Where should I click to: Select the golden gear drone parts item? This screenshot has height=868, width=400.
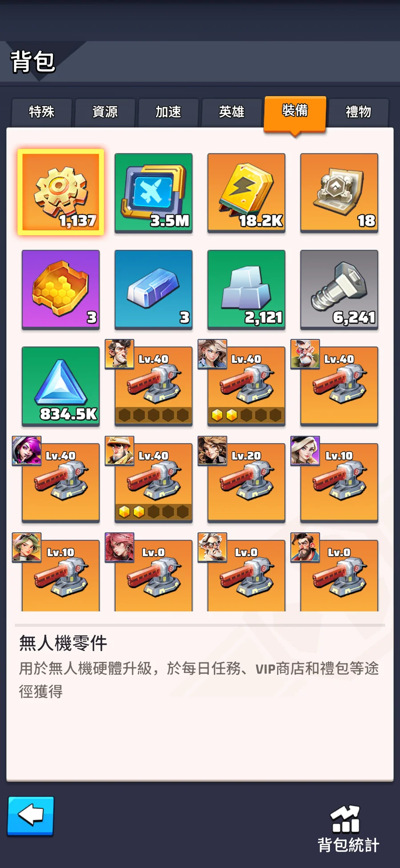(60, 192)
